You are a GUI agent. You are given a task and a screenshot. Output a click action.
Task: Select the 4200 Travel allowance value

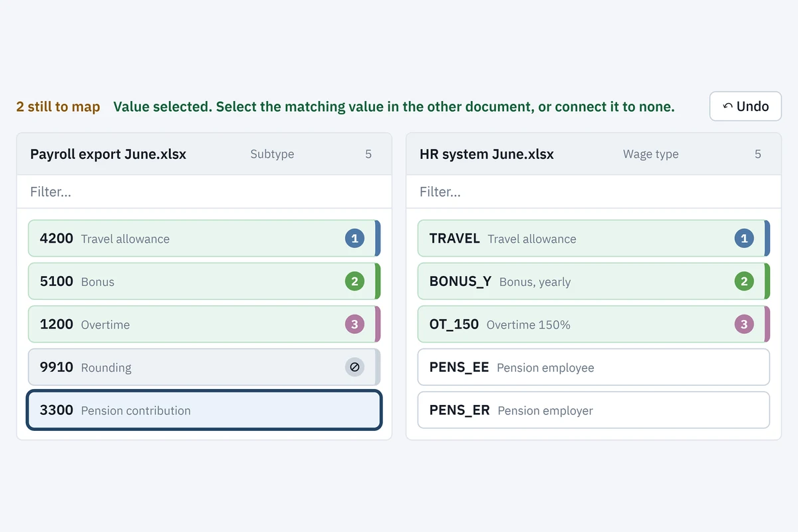coord(204,238)
